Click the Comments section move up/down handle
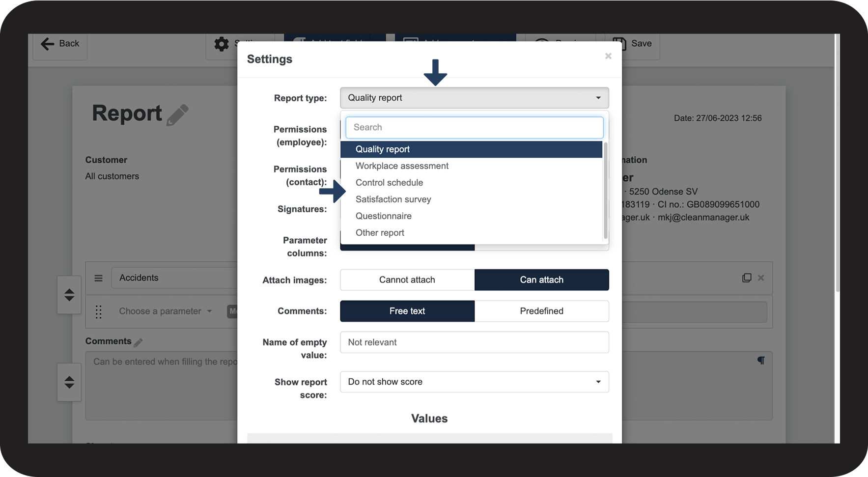The width and height of the screenshot is (868, 477). (69, 382)
